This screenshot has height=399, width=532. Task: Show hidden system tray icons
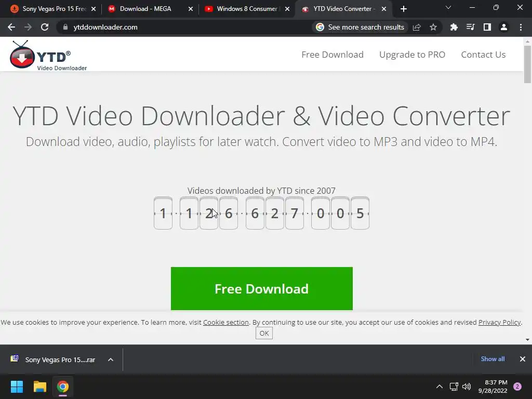(x=440, y=387)
